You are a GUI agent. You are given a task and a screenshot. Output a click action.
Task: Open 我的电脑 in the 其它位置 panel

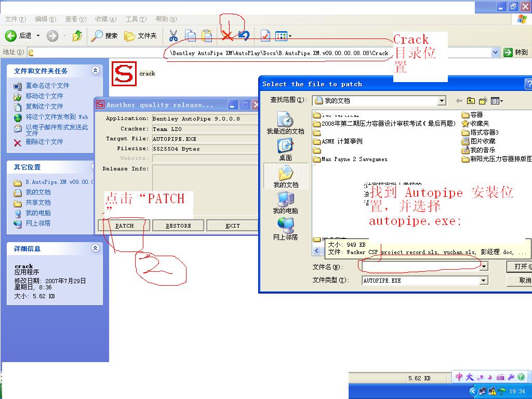tap(38, 213)
